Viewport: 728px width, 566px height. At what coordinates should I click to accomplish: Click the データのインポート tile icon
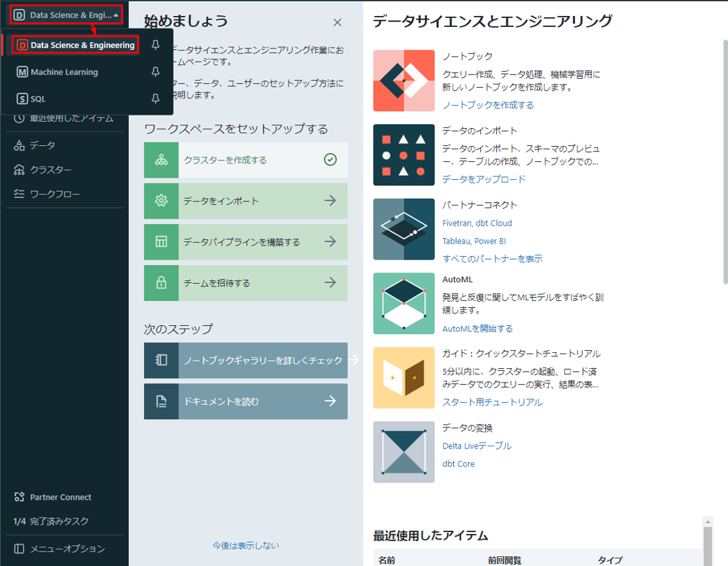pos(404,155)
